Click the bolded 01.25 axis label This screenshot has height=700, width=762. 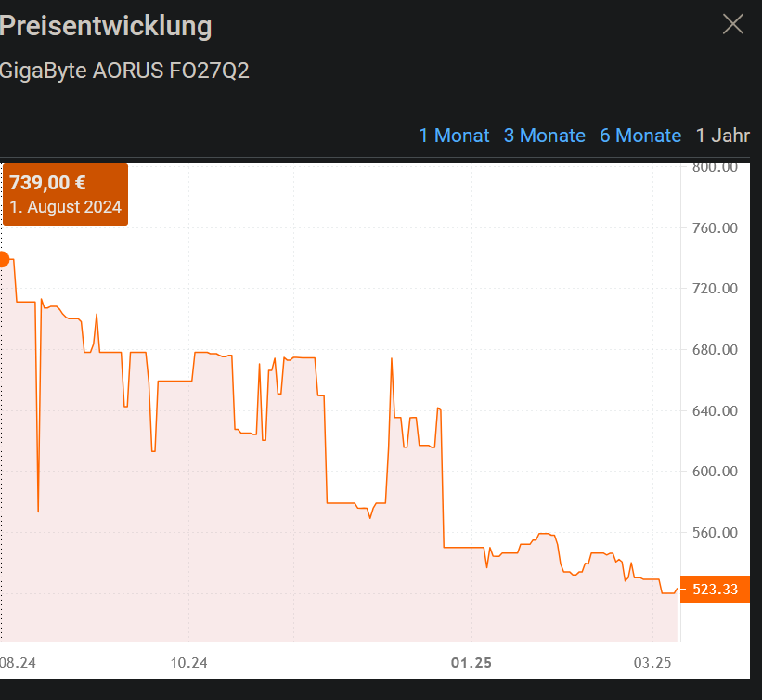coord(471,663)
